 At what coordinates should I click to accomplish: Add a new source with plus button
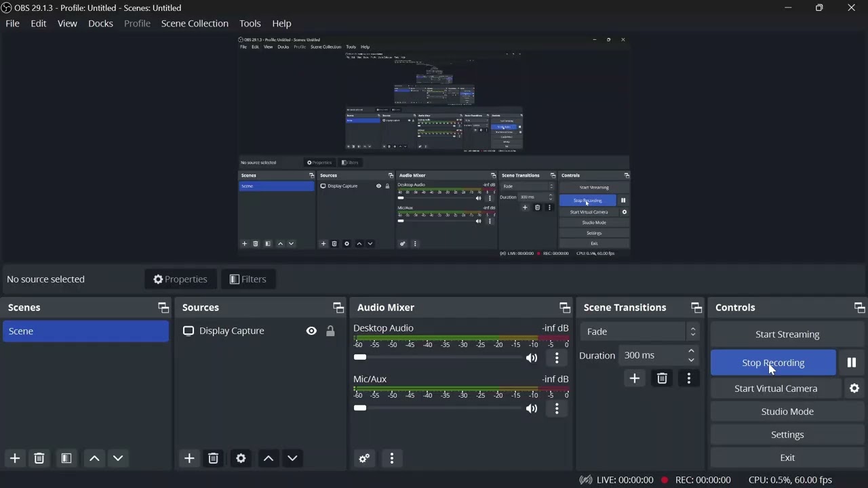tap(189, 458)
